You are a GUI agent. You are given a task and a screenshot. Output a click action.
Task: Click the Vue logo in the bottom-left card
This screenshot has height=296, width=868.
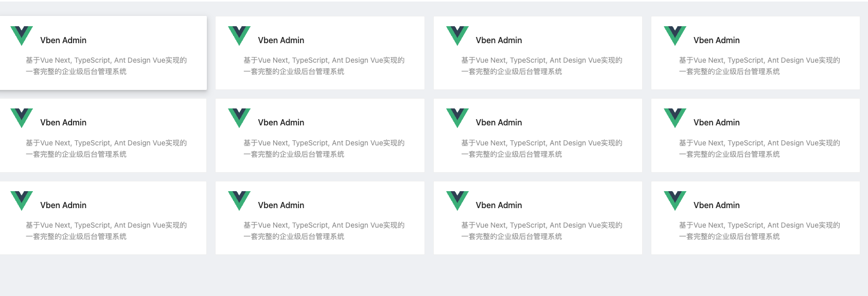[22, 199]
